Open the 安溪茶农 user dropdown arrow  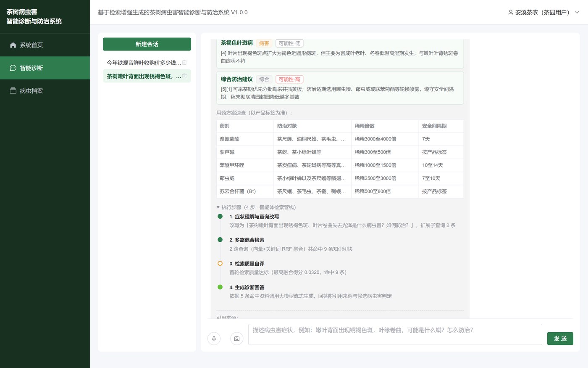(577, 12)
